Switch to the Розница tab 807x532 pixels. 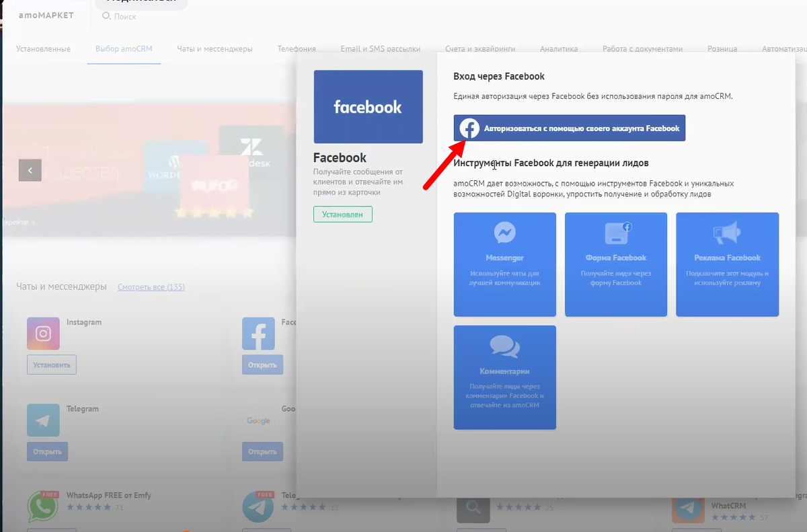(722, 48)
